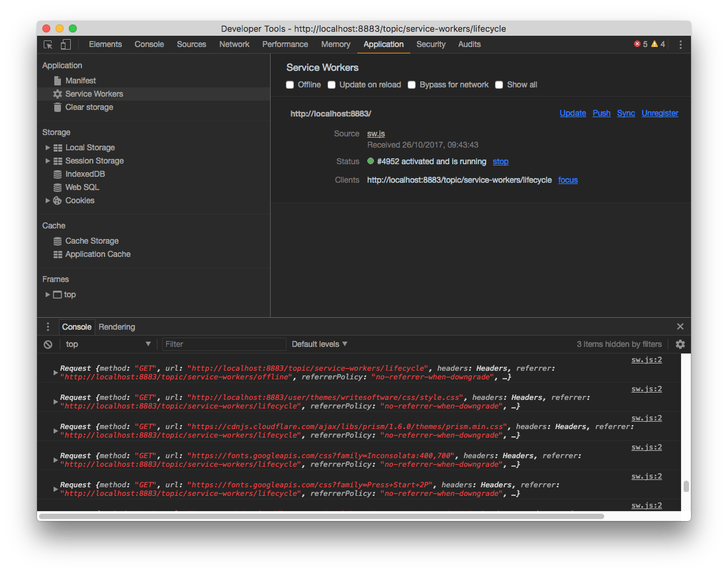This screenshot has height=574, width=728.
Task: Open the top context selector dropdown
Action: click(x=109, y=344)
